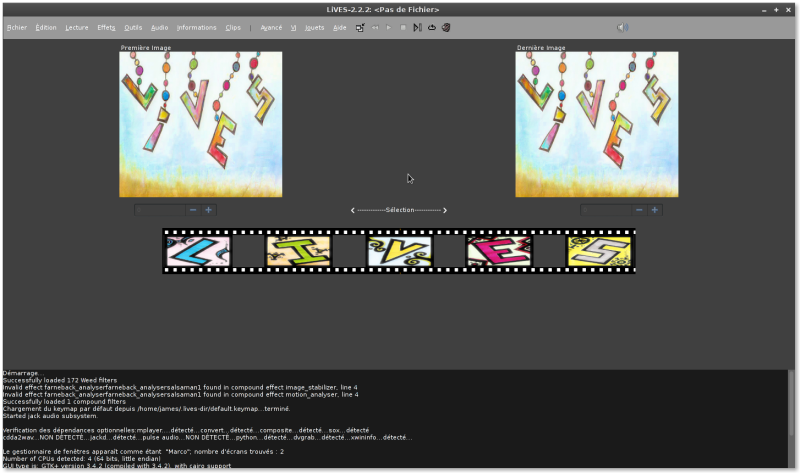Decrease last frame with minus button
The image size is (800, 473).
tap(639, 210)
